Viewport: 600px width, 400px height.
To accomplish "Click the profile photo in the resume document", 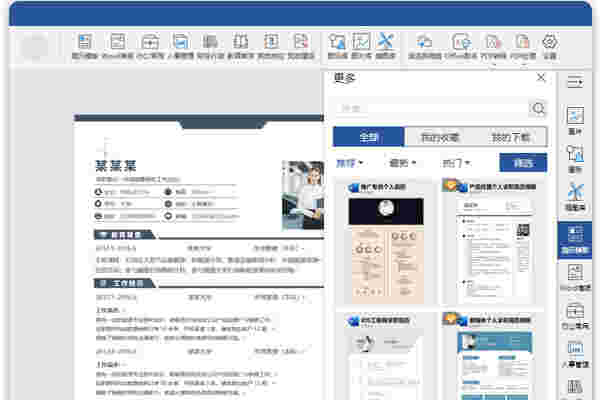I will point(303,196).
